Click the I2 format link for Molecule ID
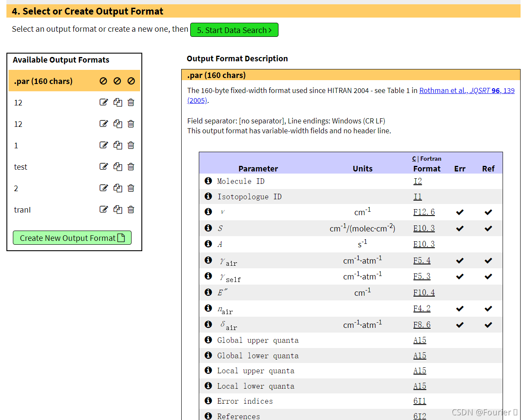 tap(418, 181)
